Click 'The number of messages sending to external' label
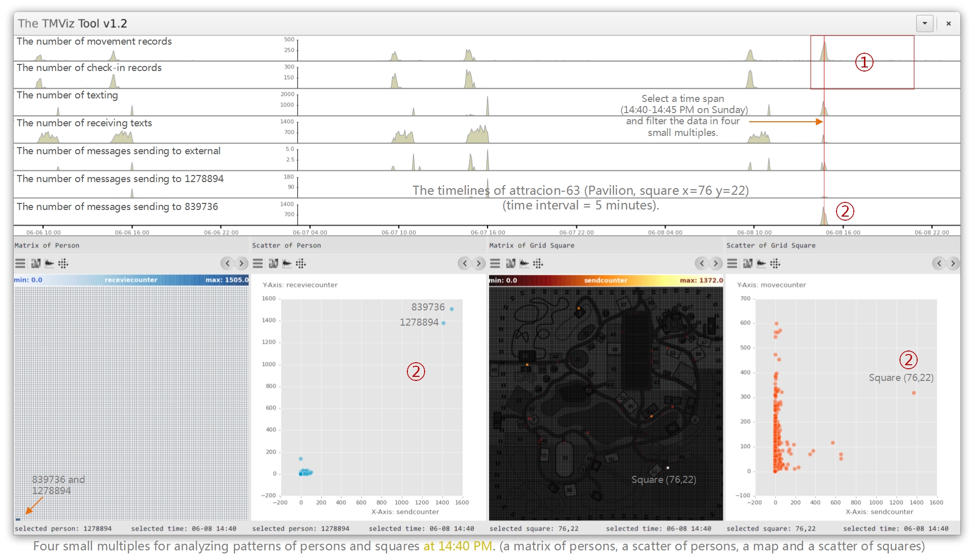This screenshot has width=974, height=560. click(x=119, y=151)
